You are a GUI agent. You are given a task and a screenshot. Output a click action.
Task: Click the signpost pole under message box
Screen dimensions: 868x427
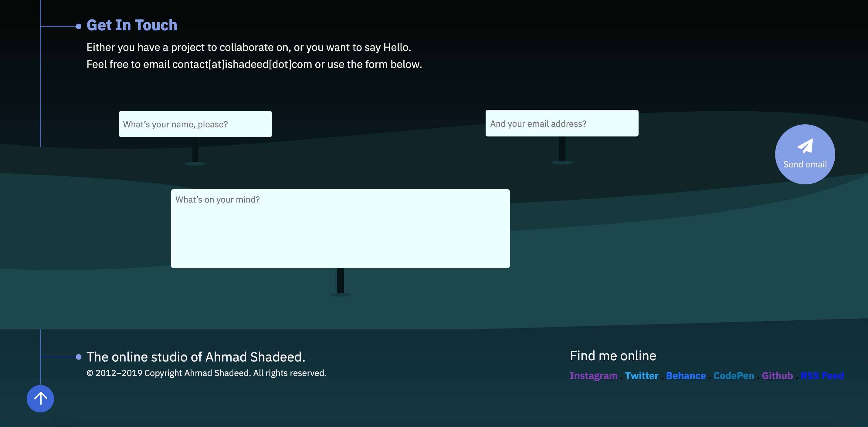[x=340, y=280]
